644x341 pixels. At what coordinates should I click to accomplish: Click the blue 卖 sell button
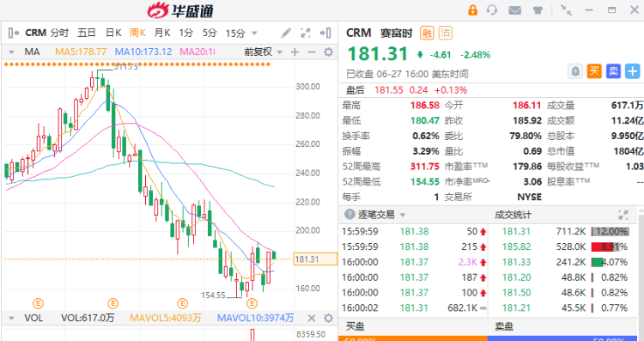coord(614,71)
